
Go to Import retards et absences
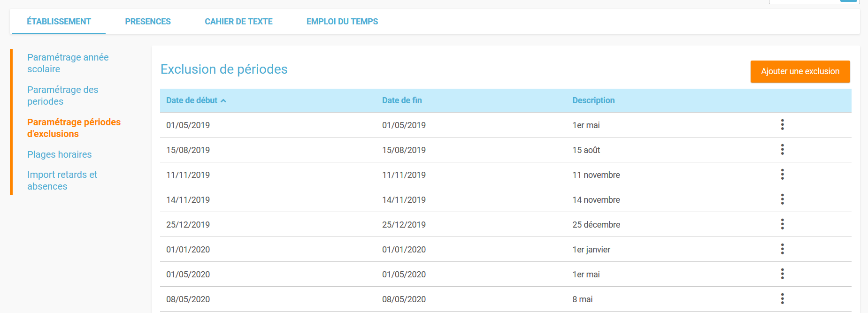tap(62, 180)
